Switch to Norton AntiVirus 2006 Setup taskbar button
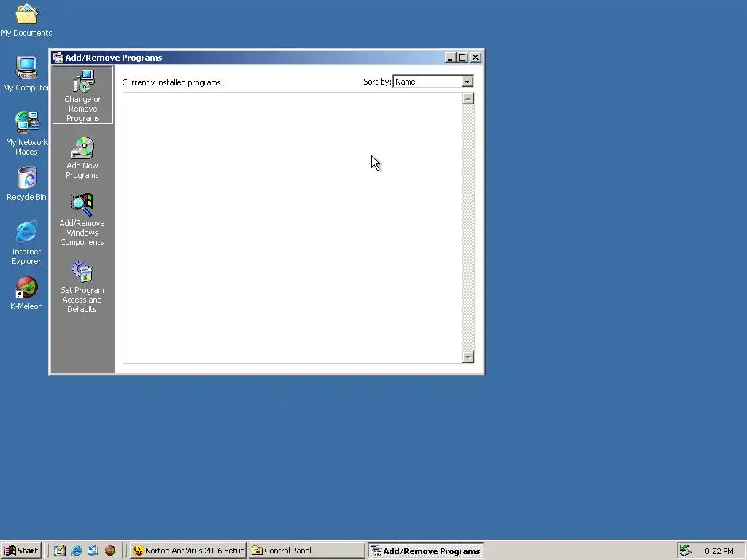Image resolution: width=747 pixels, height=560 pixels. 188,551
